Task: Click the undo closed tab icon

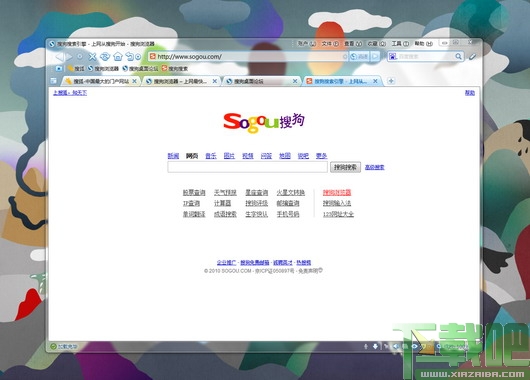Action: pyautogui.click(x=129, y=56)
